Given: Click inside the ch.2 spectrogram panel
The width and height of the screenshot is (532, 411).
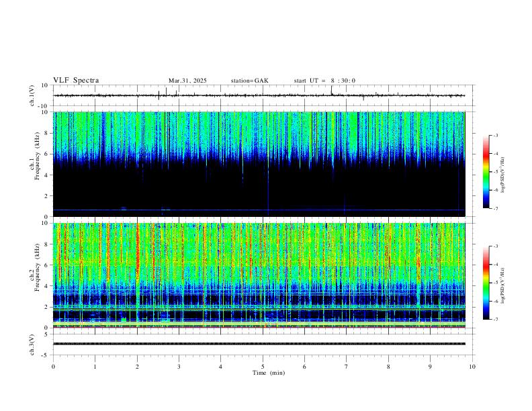Looking at the screenshot, I should (259, 275).
